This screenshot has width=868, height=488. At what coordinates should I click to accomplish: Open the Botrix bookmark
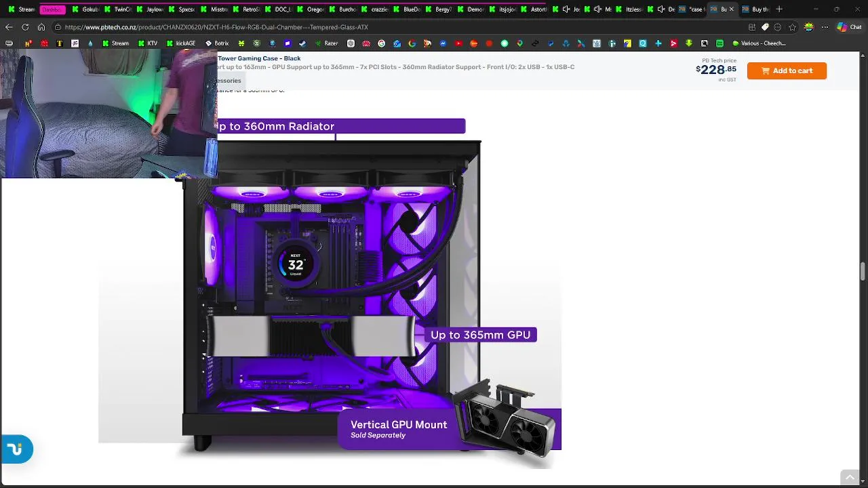tap(217, 43)
